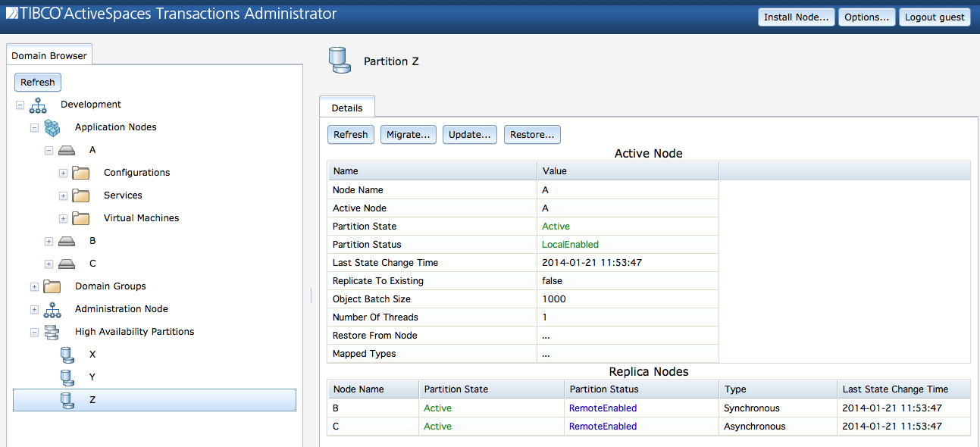Click node A server icon
980x447 pixels.
(67, 150)
